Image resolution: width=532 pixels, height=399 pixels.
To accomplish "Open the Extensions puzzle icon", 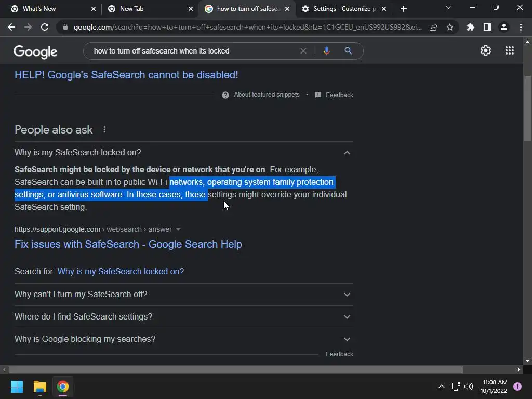I will pyautogui.click(x=471, y=27).
